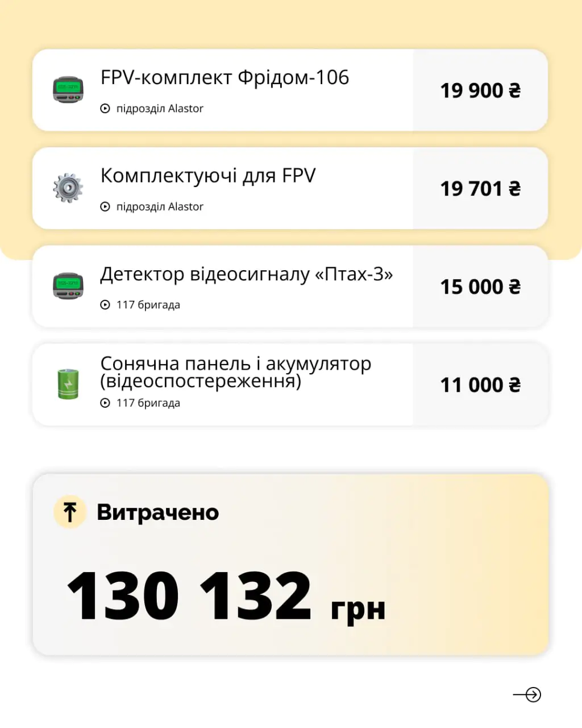This screenshot has width=582, height=728.
Task: Click the upward arrow icon beside Витрачено
Action: pos(70,512)
